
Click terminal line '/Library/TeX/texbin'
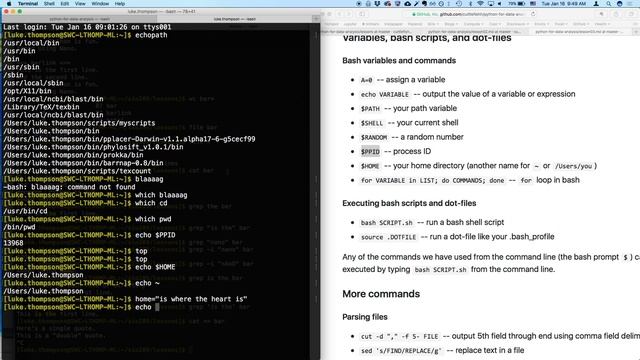coord(41,107)
